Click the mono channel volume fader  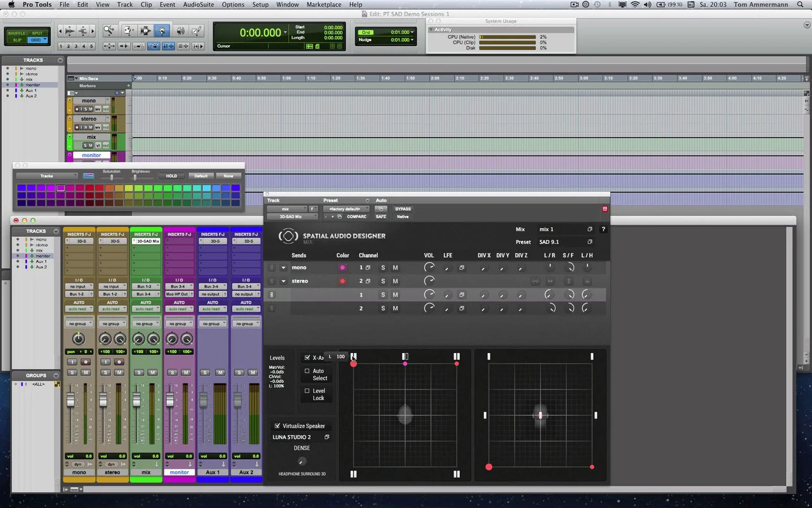(69, 399)
